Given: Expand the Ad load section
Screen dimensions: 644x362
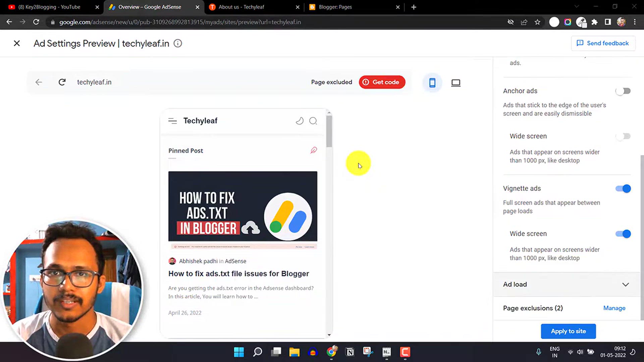Looking at the screenshot, I should (566, 284).
